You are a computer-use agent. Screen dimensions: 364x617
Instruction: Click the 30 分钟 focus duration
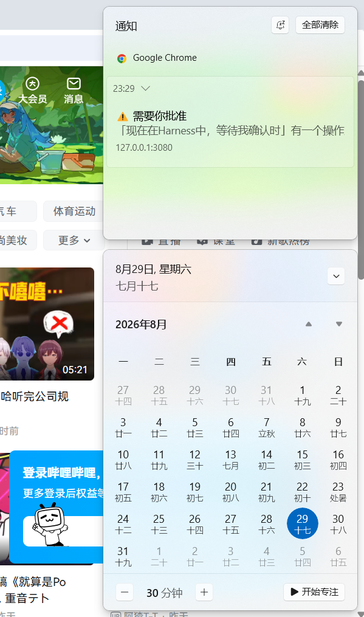pos(165,593)
